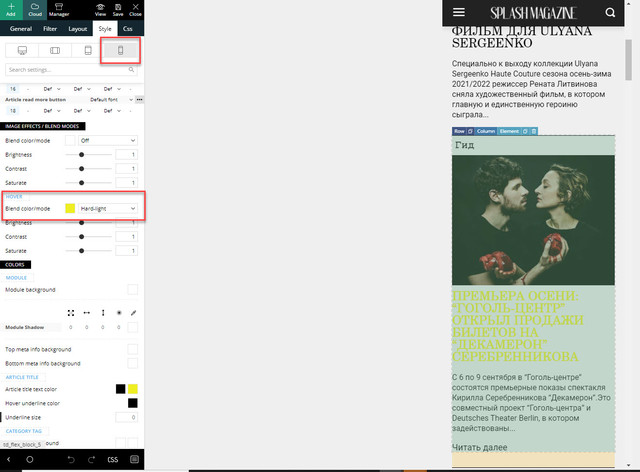The height and width of the screenshot is (472, 640).
Task: Save the page with Save icon
Action: point(118,10)
